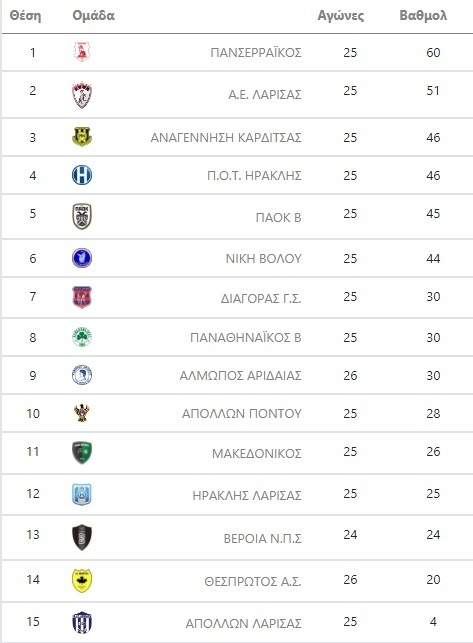
Task: Click the Π.Ο.Τ. ΗΡΑΚΛΗΣ blue H logo
Action: pyautogui.click(x=82, y=175)
